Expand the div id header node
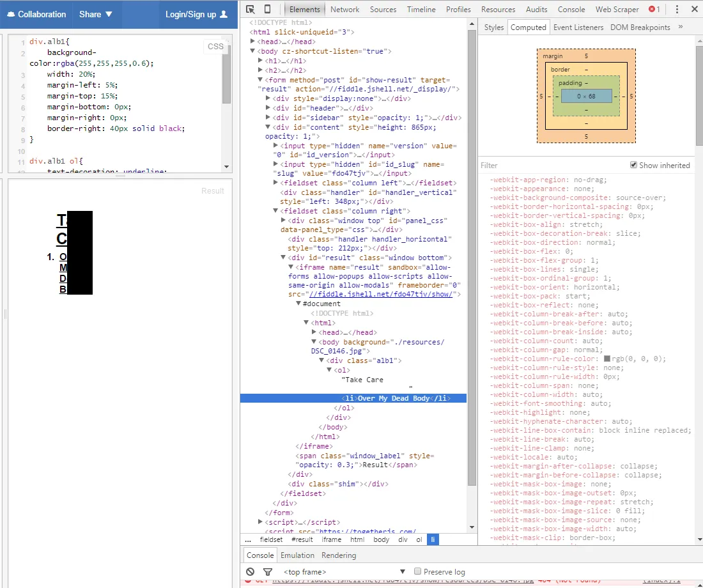The image size is (703, 588). pos(268,107)
